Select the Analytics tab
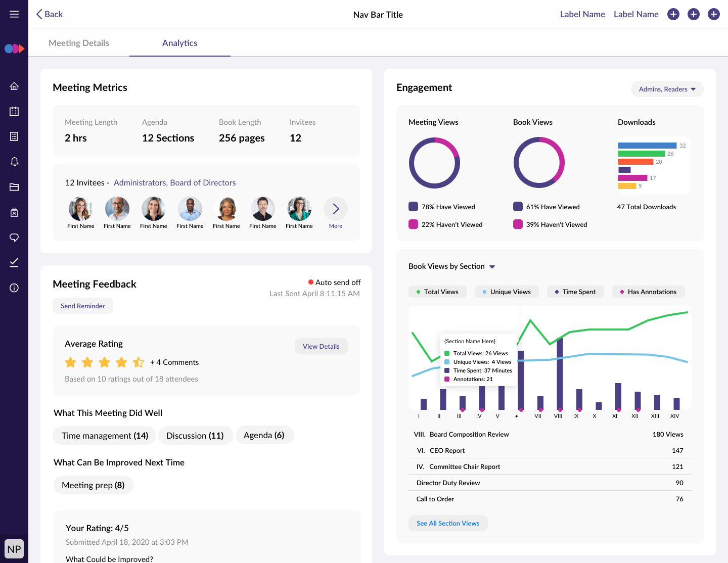This screenshot has width=728, height=563. pos(179,43)
